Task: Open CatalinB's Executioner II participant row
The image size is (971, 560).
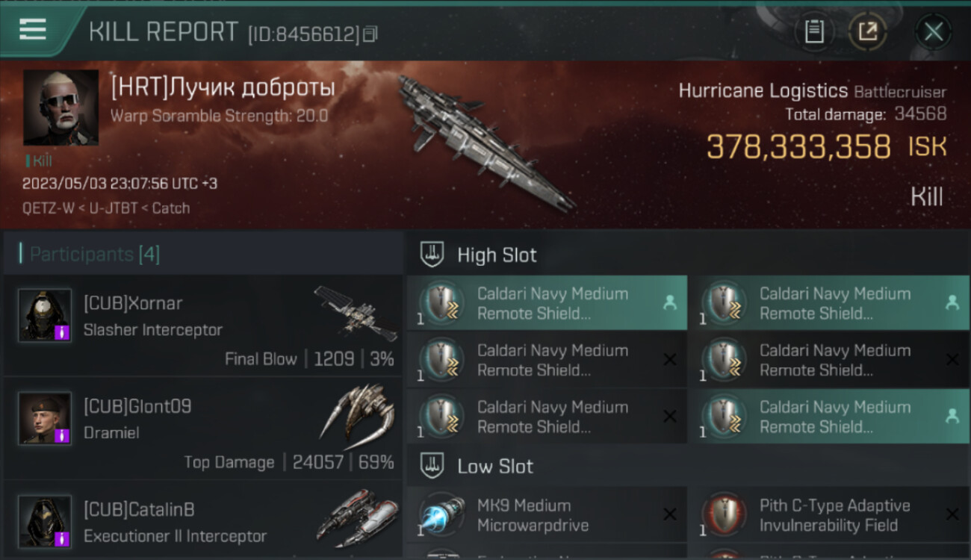Action: [x=202, y=520]
